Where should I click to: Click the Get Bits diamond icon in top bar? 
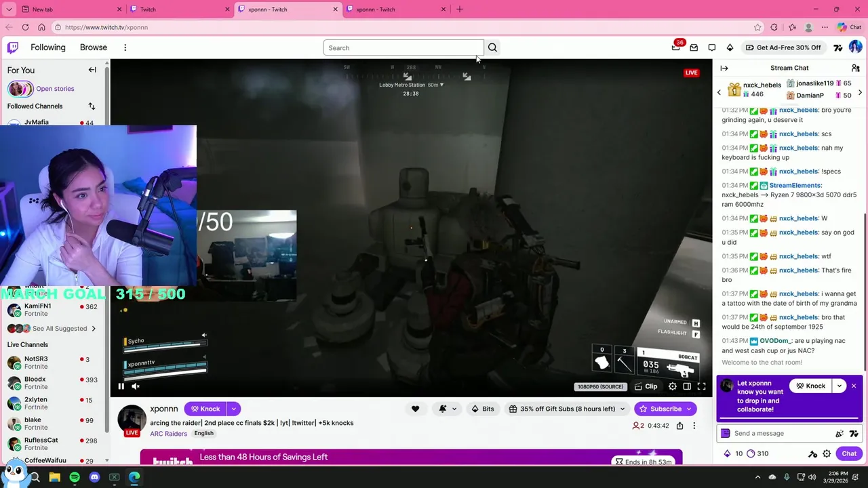[x=730, y=47]
